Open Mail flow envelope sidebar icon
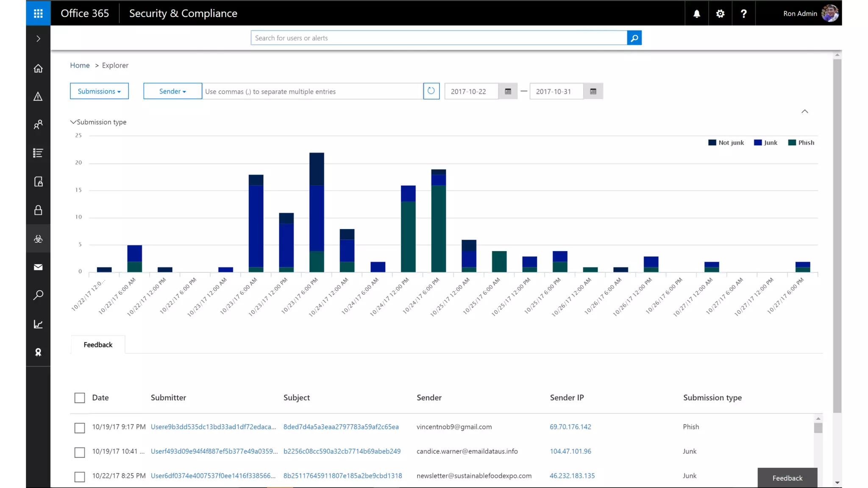The image size is (868, 488). click(38, 267)
